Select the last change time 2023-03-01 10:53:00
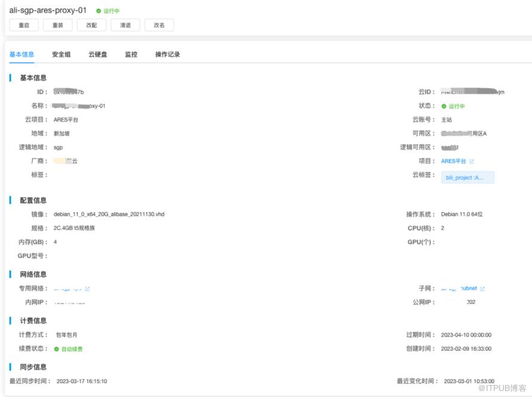Screen dimensions: 532x397 (x=469, y=381)
